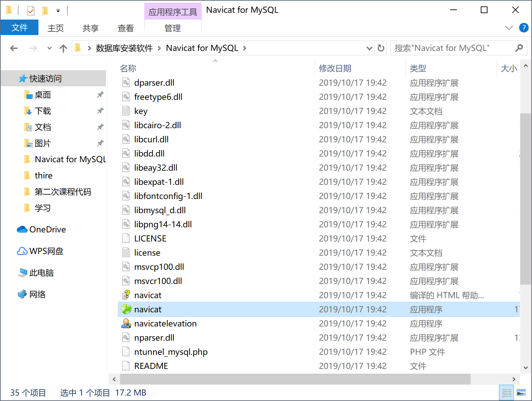The image size is (532, 401).
Task: Click the help question mark icon
Action: [x=524, y=28]
